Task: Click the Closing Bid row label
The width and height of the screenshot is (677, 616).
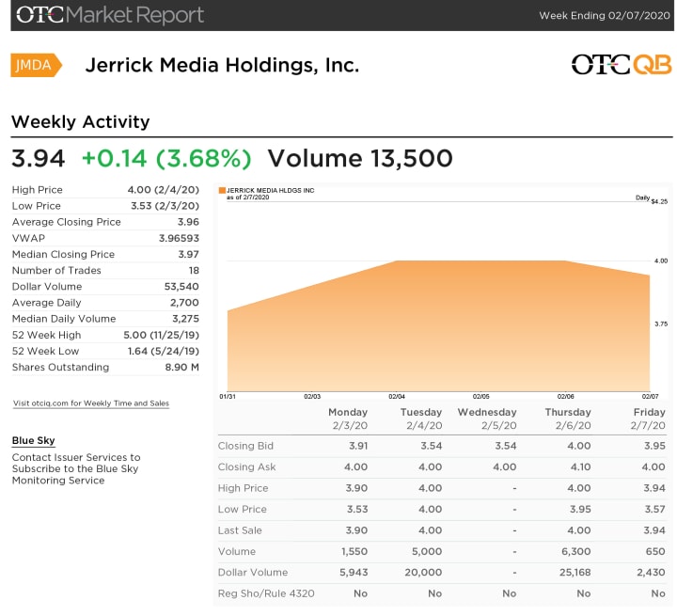Action: (245, 446)
